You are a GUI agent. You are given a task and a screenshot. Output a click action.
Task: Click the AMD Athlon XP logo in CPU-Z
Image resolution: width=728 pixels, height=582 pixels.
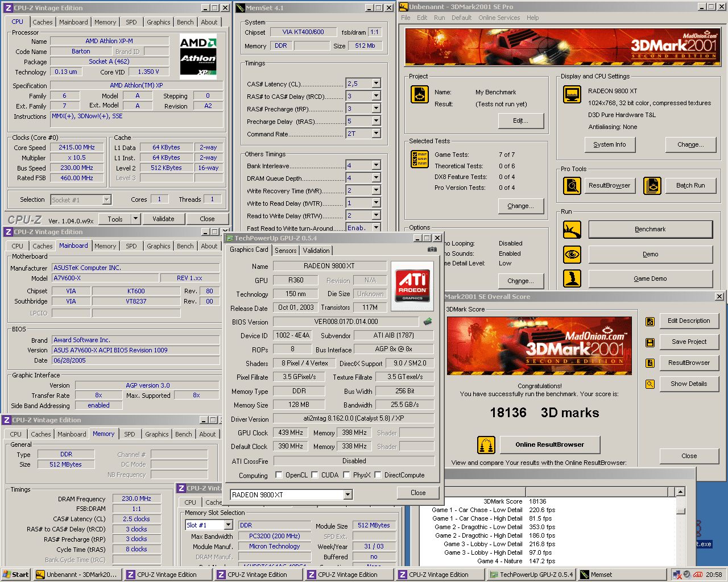point(198,57)
